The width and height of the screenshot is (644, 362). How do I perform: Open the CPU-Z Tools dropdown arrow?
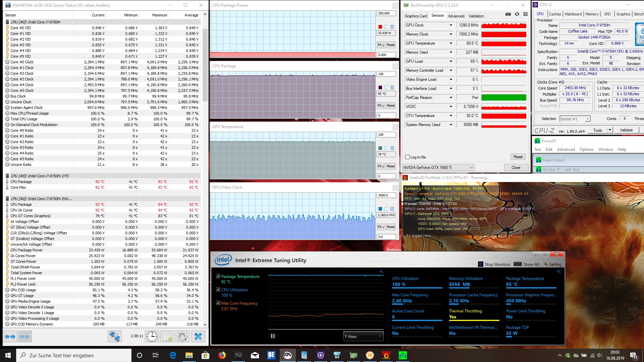click(x=610, y=130)
